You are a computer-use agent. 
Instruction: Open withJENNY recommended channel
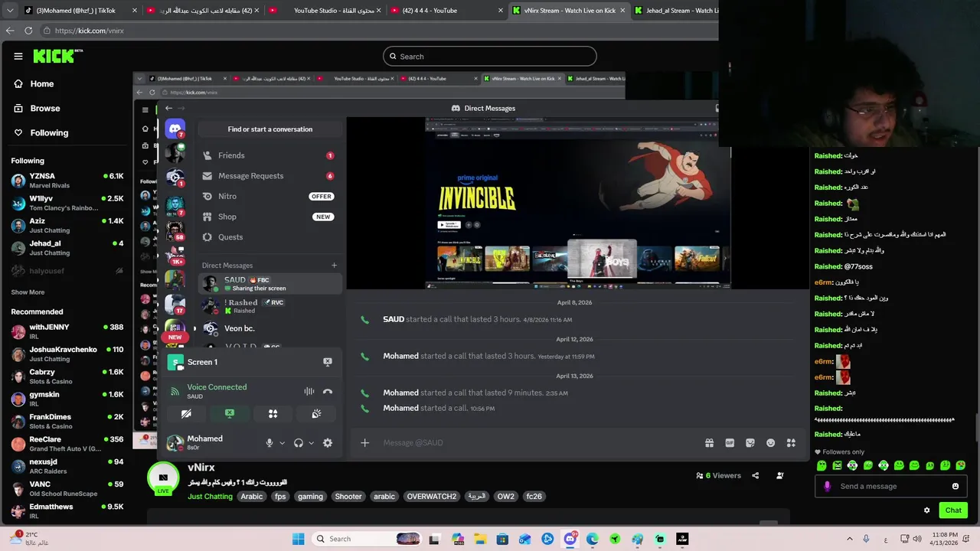click(x=67, y=331)
